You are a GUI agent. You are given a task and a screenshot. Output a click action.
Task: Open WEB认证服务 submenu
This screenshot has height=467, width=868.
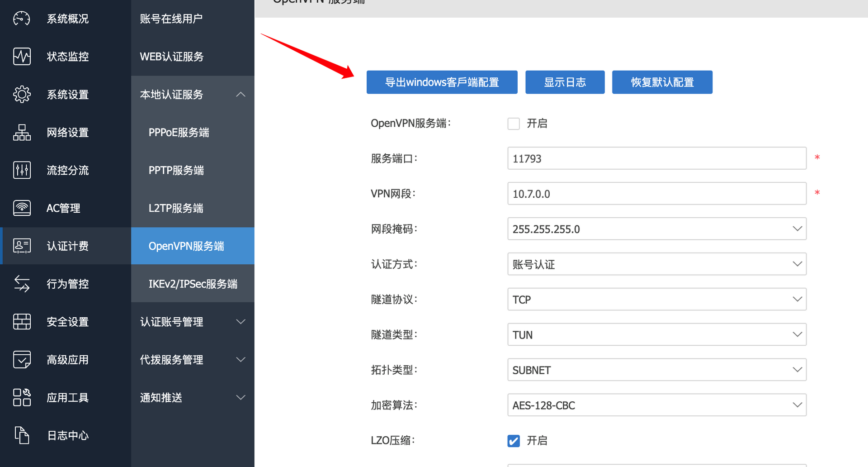[193, 57]
